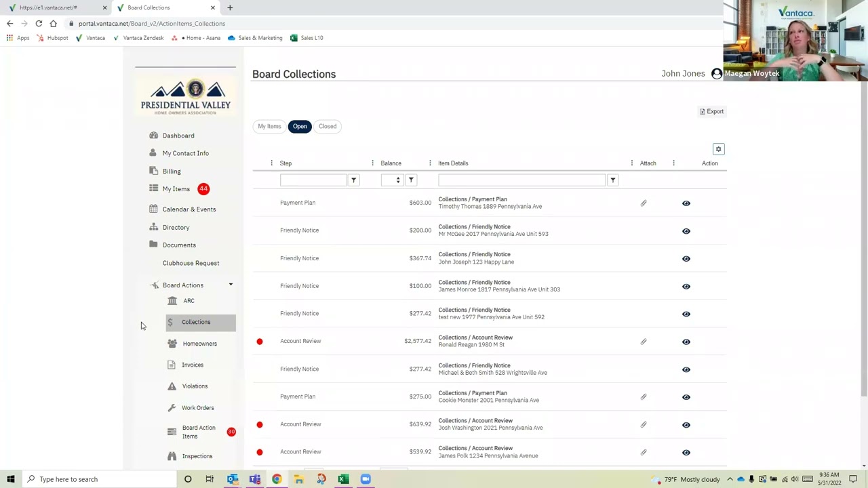
Task: View Timothy Thomas payment plan item
Action: 686,203
